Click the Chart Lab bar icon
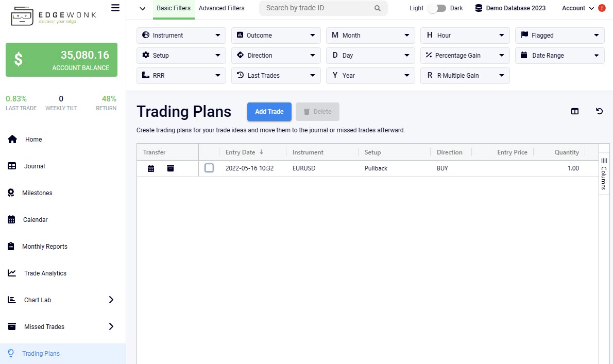The image size is (613, 364). pyautogui.click(x=12, y=300)
